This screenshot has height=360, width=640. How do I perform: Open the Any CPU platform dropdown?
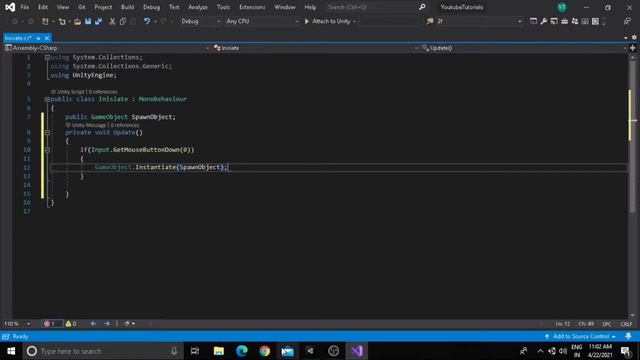(x=262, y=21)
